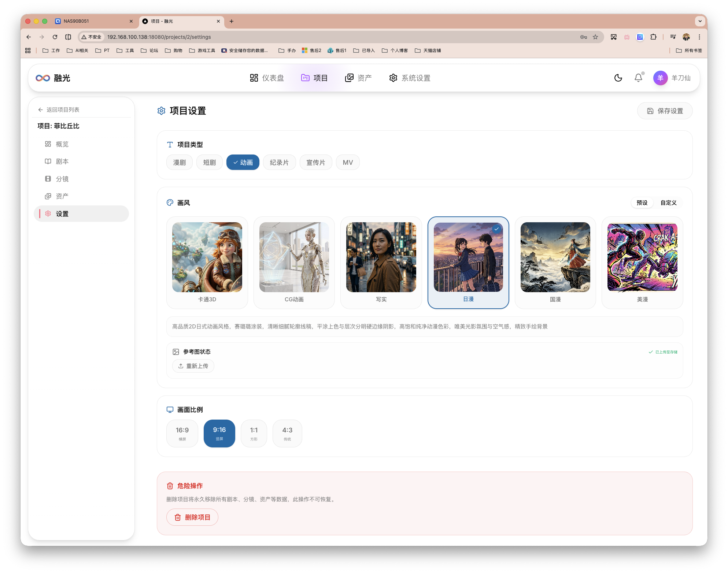Select project type 短剧
The image size is (728, 573).
point(210,163)
